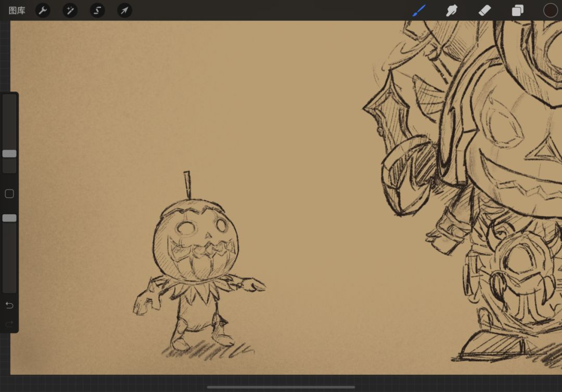Click the brush opacity slider handle
Screen dimensions: 562x392
click(x=9, y=218)
